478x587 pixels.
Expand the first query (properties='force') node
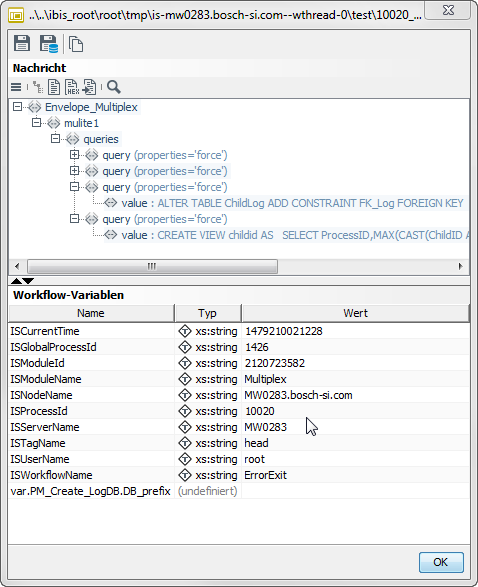click(x=74, y=155)
